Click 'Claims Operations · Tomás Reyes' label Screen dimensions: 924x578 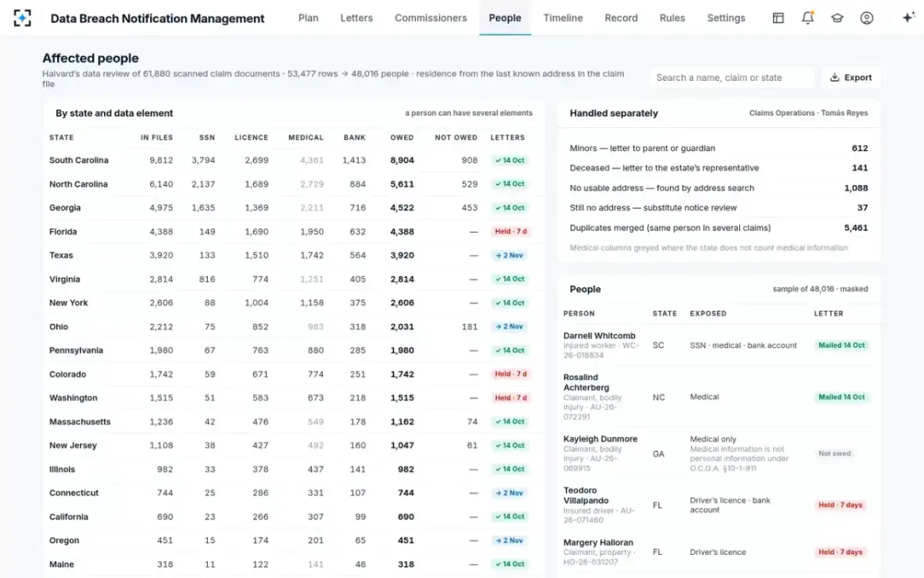808,113
